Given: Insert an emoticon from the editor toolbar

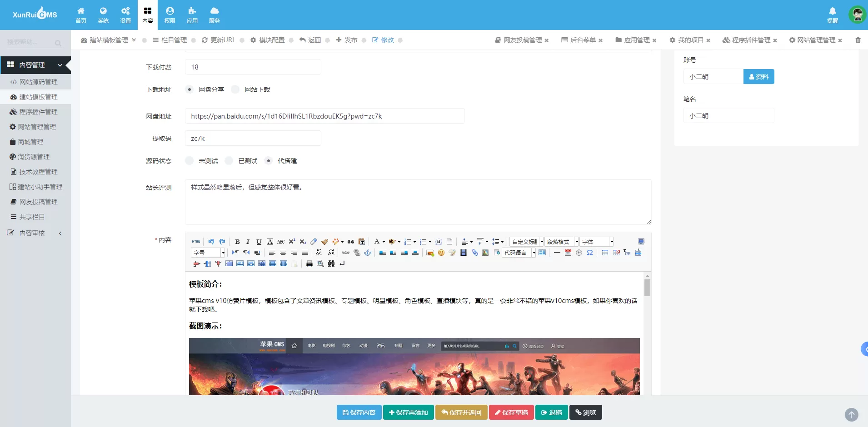Looking at the screenshot, I should [x=441, y=253].
